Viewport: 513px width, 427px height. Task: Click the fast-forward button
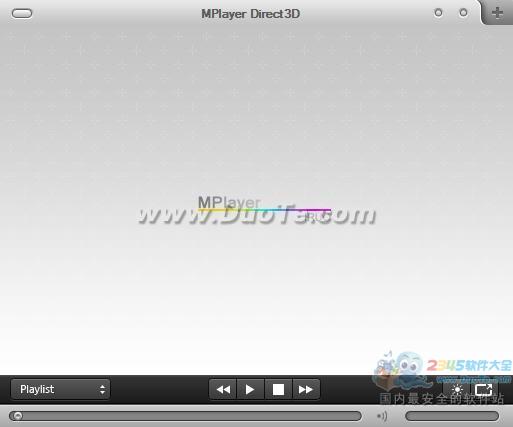click(306, 389)
